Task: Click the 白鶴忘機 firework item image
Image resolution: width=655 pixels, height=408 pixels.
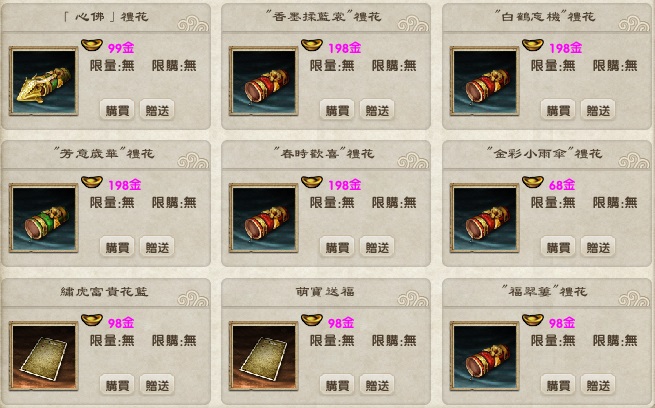Action: pyautogui.click(x=485, y=81)
